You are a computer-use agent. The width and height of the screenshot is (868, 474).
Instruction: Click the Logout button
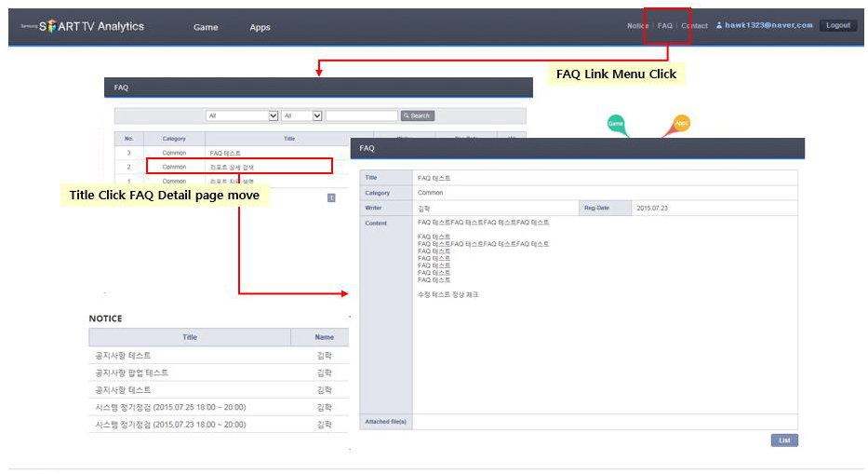[x=838, y=25]
